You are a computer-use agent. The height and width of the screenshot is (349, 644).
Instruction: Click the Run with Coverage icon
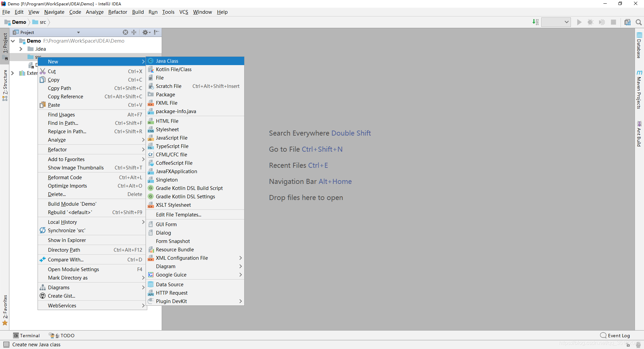(602, 22)
